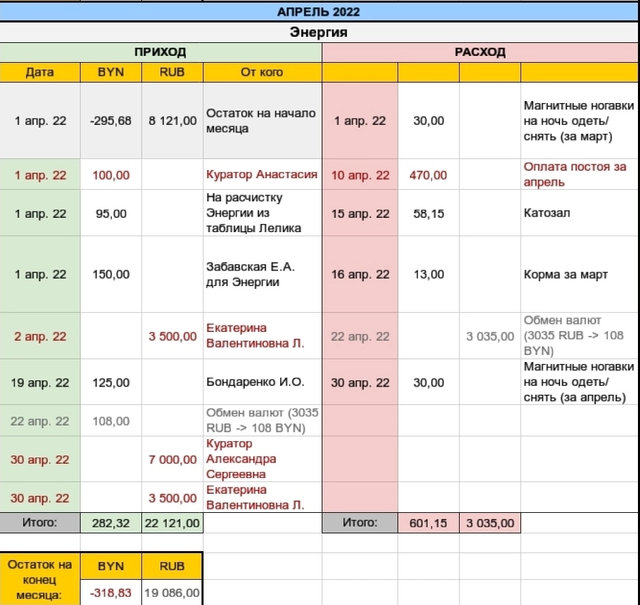The height and width of the screenshot is (605, 640).
Task: Click the Куратор Анастасия cell
Action: [x=262, y=174]
